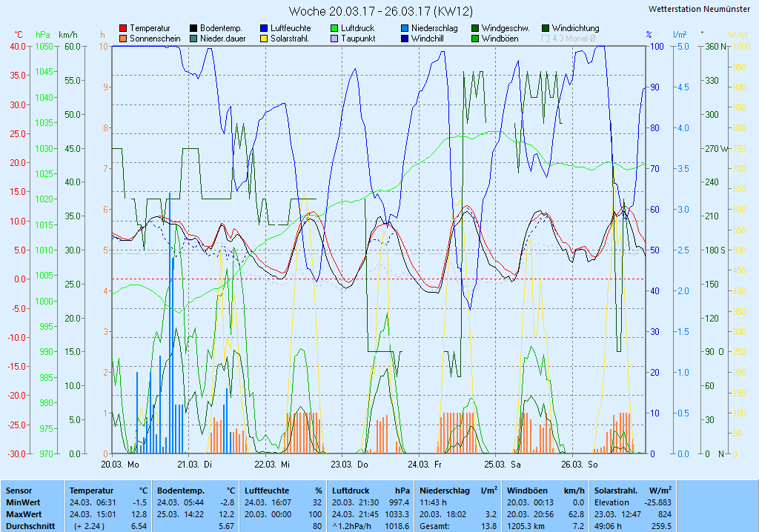Click the 'Niederschlag' table column header
Image resolution: width=759 pixels, height=532 pixels.
click(x=445, y=491)
